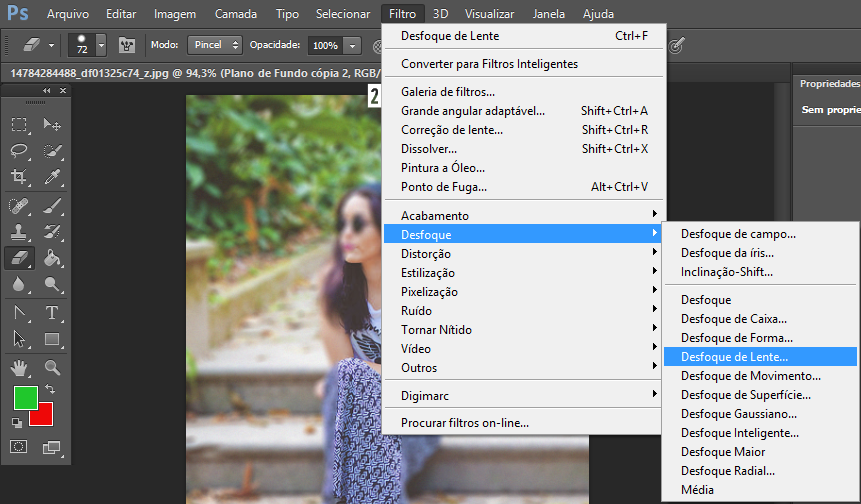Select the History Brush tool

click(x=52, y=232)
